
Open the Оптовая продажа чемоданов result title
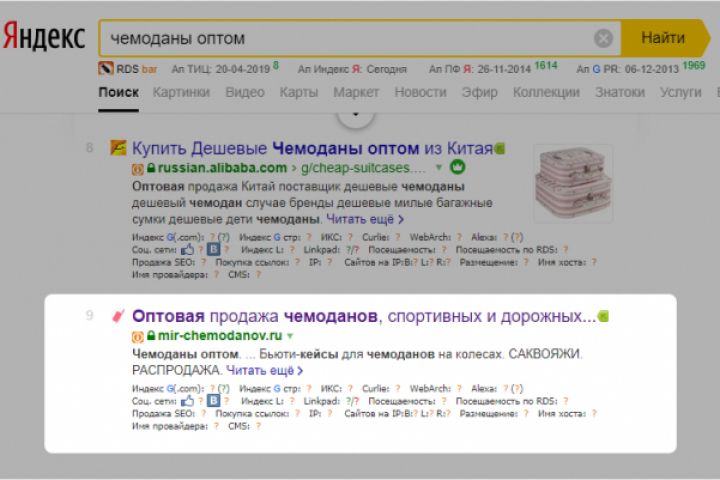(364, 316)
